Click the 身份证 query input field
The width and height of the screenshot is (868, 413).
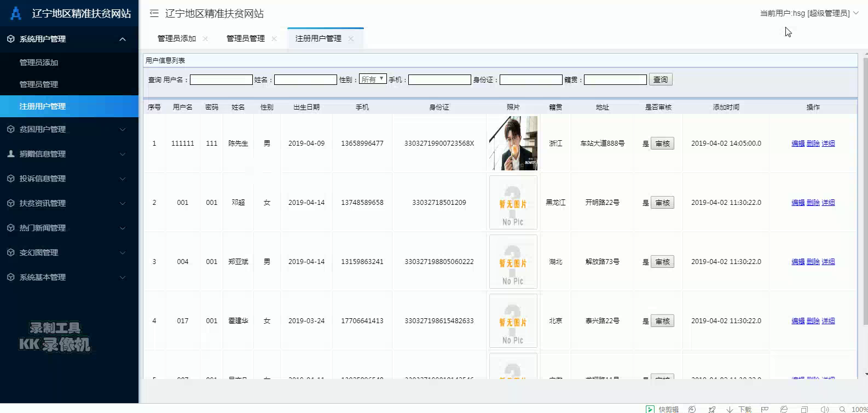(531, 79)
